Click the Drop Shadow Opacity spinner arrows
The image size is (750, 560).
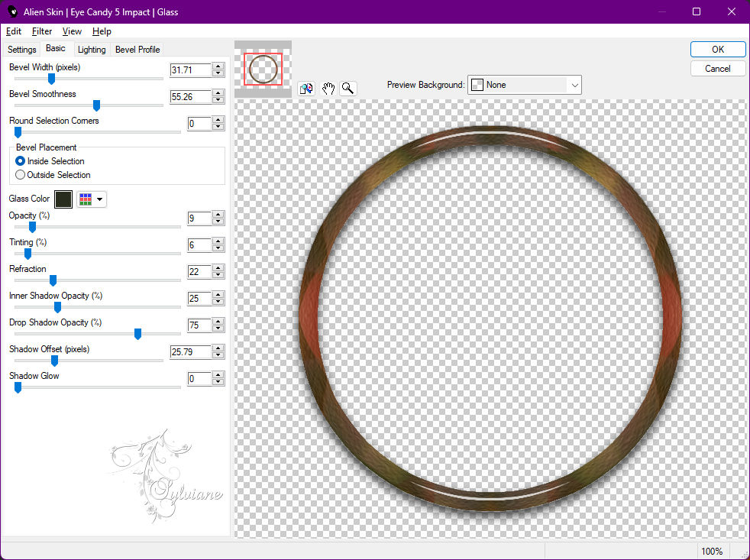tap(218, 325)
